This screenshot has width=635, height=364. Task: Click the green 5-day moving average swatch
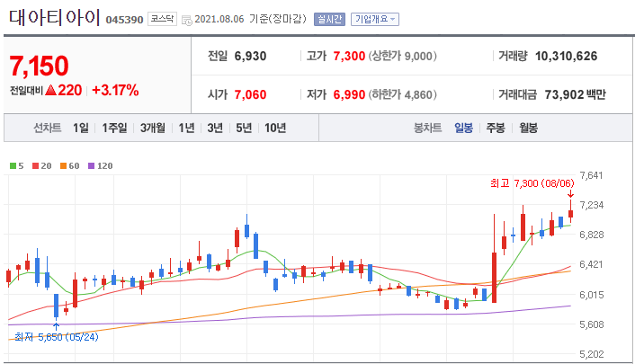tap(13, 165)
